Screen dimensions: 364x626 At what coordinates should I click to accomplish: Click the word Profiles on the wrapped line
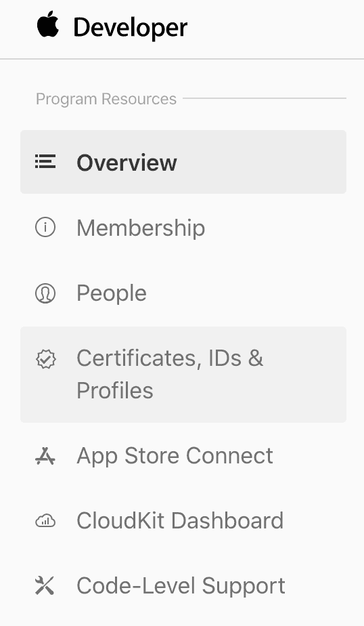coord(115,390)
